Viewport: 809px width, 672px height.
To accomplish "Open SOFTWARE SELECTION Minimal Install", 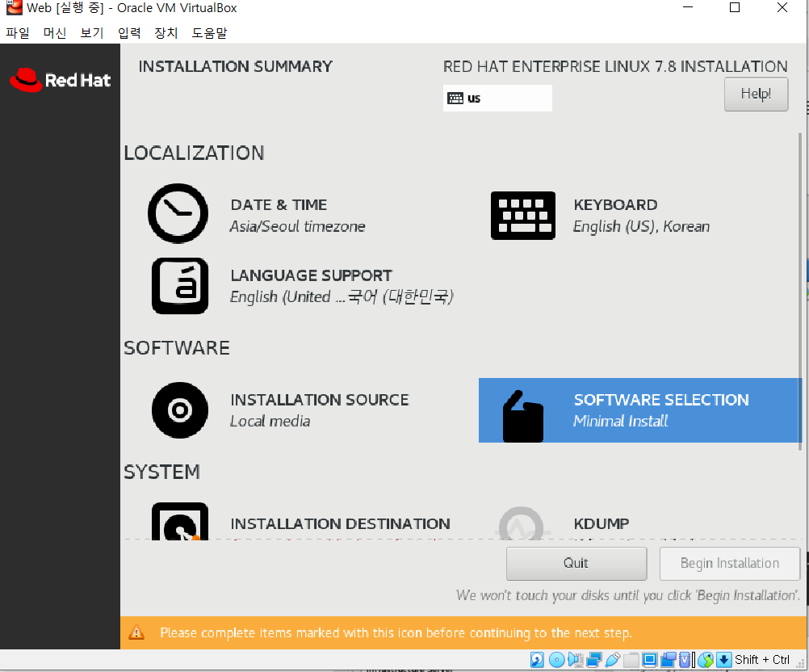I will pos(640,410).
